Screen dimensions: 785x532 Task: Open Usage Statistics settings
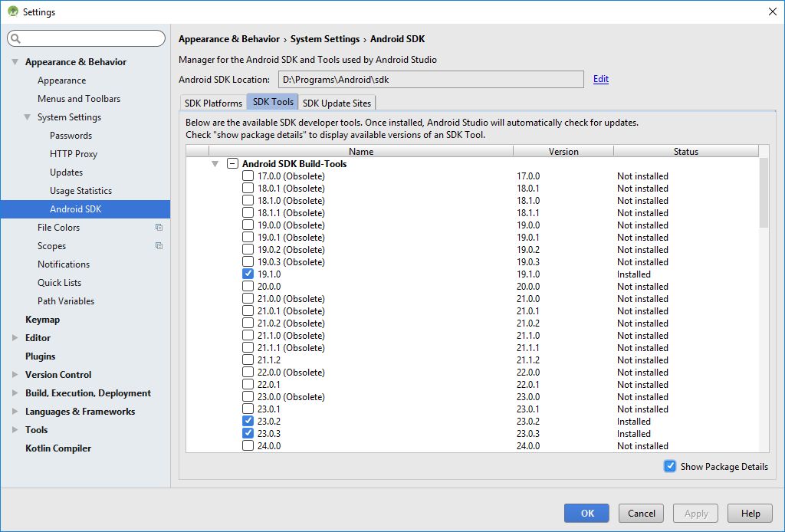coord(81,191)
